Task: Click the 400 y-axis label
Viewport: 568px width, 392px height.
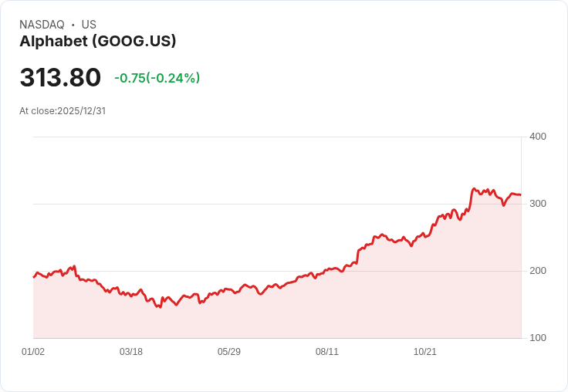Action: (x=537, y=137)
